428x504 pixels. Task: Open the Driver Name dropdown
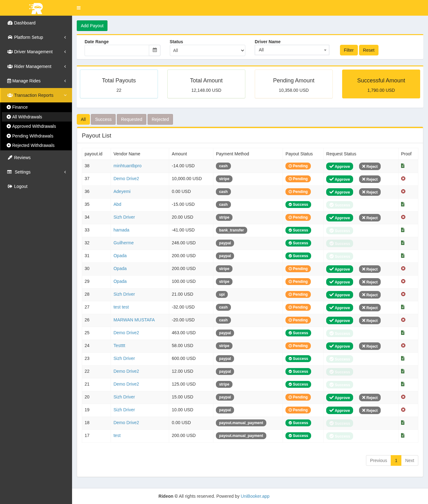point(292,50)
